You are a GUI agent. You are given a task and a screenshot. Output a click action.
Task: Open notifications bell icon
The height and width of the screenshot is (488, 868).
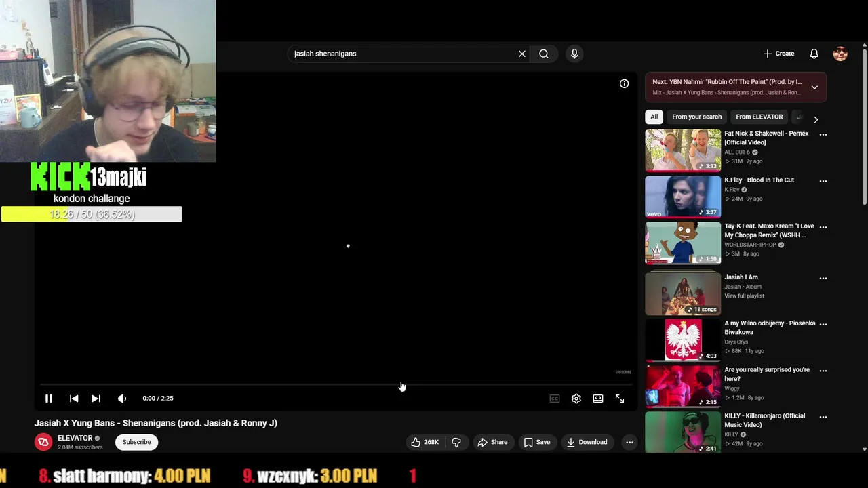pyautogui.click(x=814, y=54)
